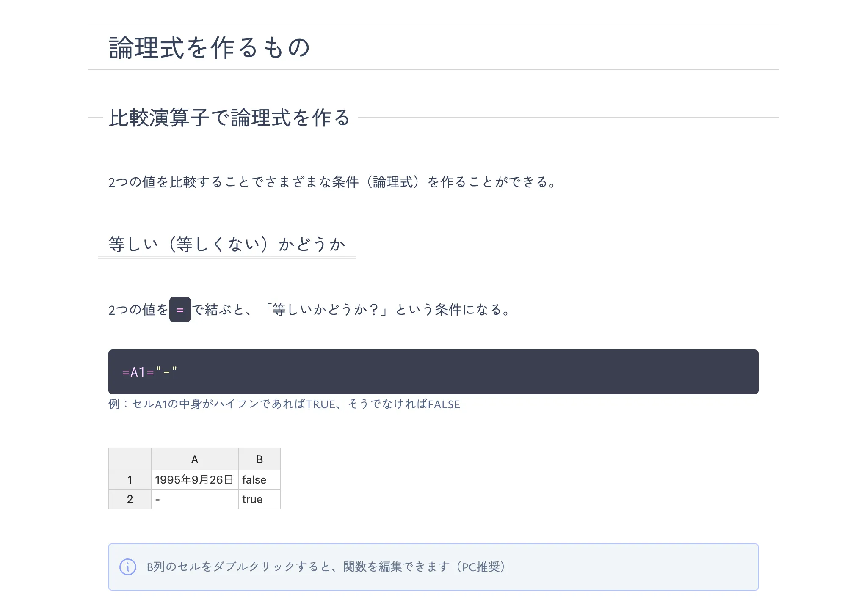Click the page title 論理式を作るもの
The image size is (867, 616).
click(x=210, y=47)
